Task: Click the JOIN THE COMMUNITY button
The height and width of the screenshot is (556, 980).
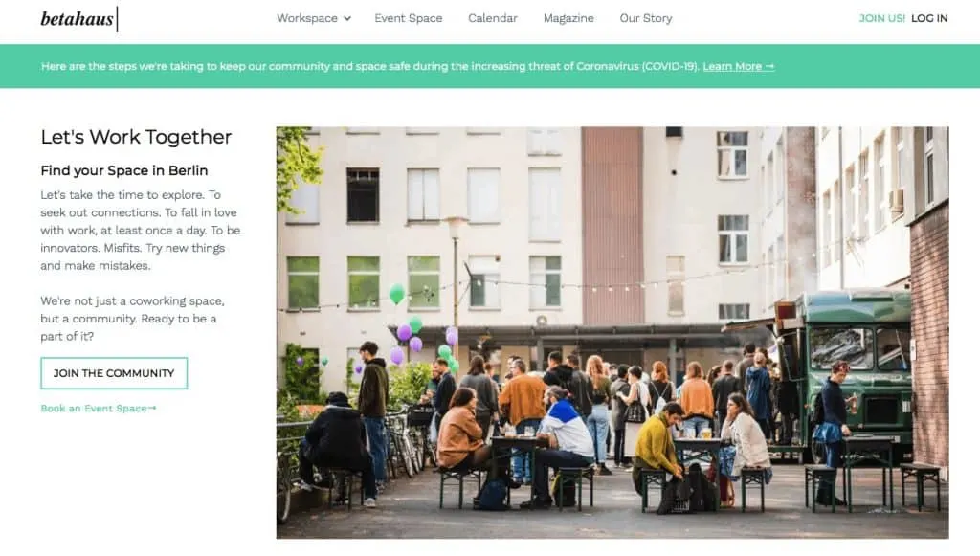Action: (x=114, y=373)
